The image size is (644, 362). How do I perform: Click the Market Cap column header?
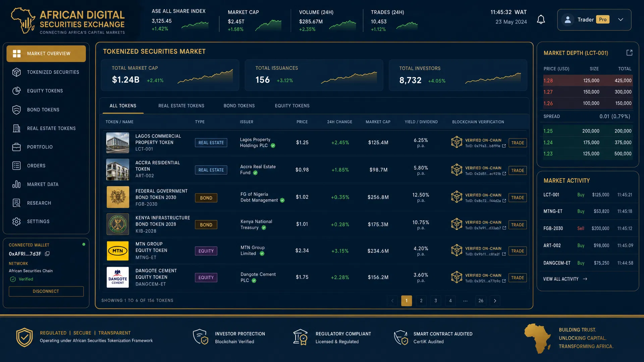coord(378,122)
